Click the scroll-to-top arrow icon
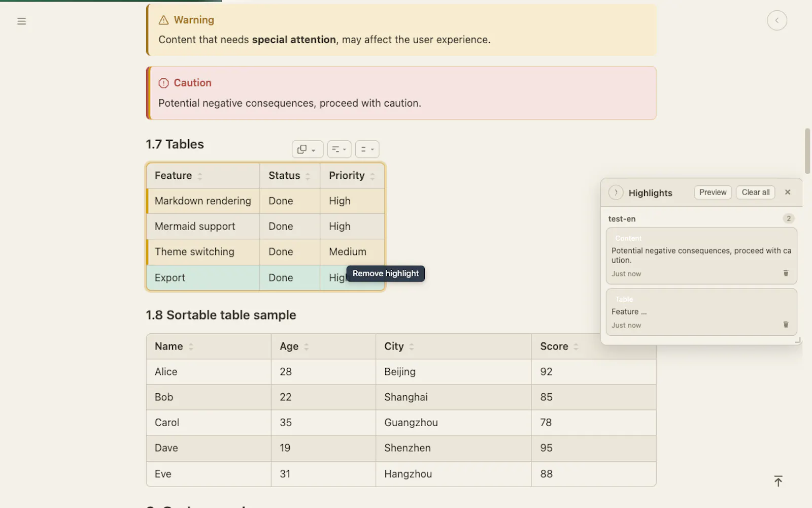Viewport: 812px width, 508px height. [778, 481]
